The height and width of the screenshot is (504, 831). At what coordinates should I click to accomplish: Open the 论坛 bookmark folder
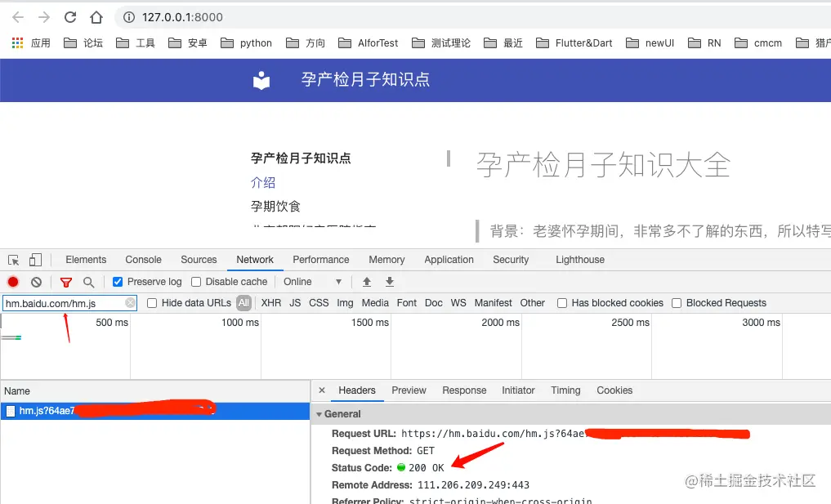click(83, 43)
